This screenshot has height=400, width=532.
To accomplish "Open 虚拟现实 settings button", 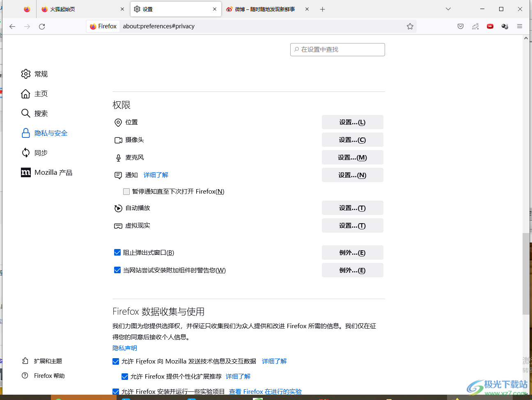I will [353, 226].
